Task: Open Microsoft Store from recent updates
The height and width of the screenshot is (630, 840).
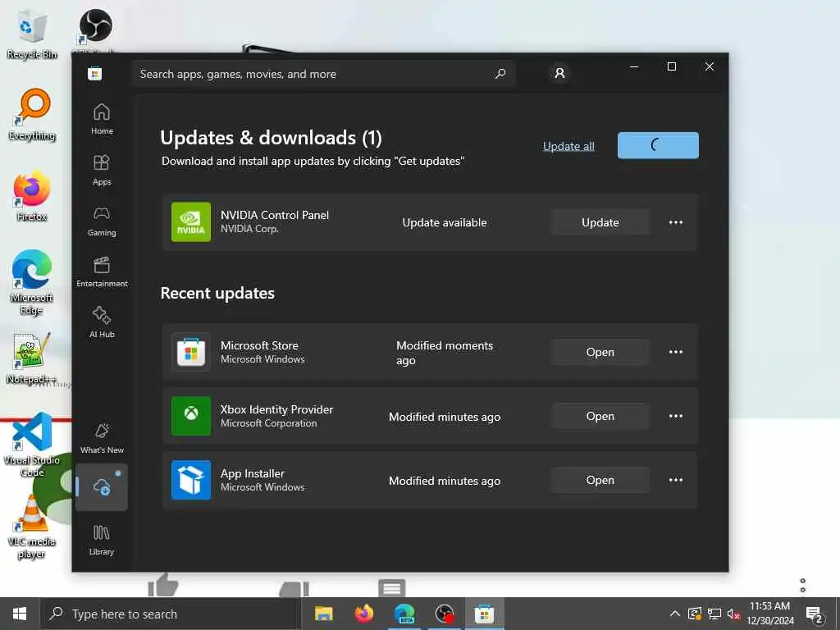Action: pos(600,352)
